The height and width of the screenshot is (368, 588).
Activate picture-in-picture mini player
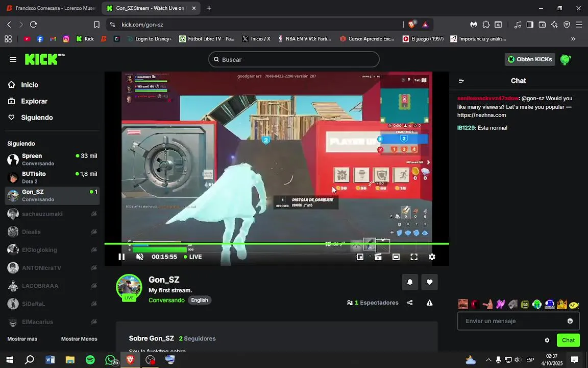coord(360,257)
